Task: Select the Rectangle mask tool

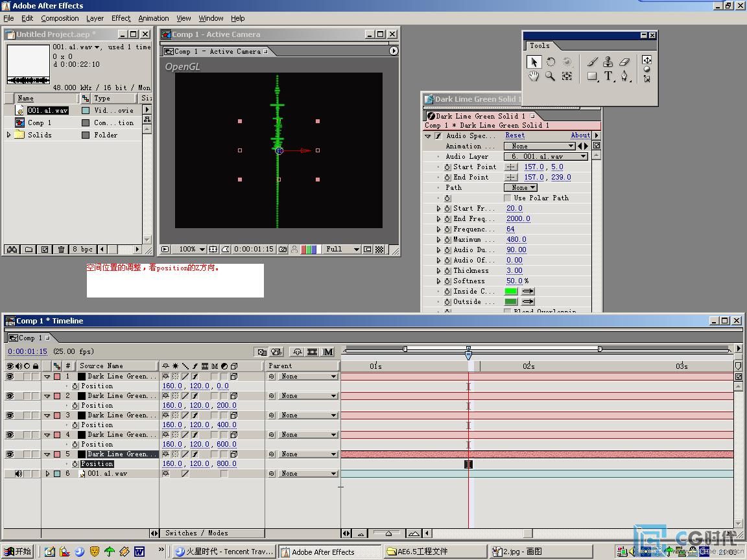Action: [x=592, y=76]
